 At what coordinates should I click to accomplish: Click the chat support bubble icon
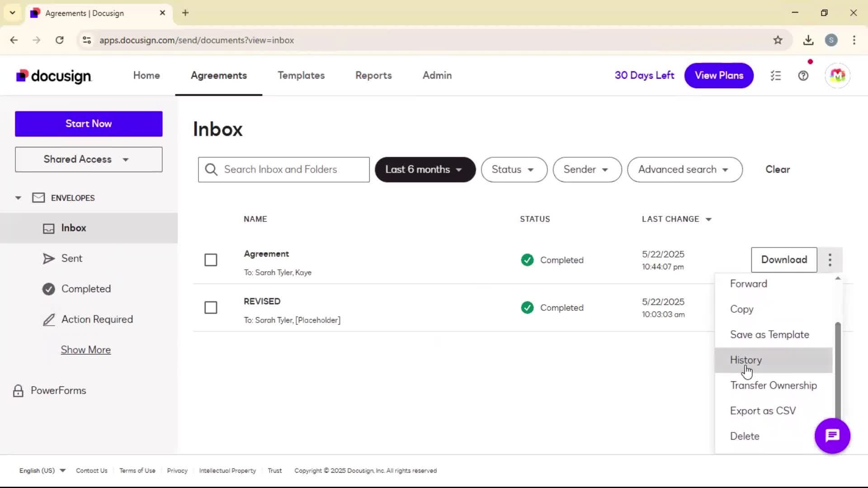(x=832, y=436)
